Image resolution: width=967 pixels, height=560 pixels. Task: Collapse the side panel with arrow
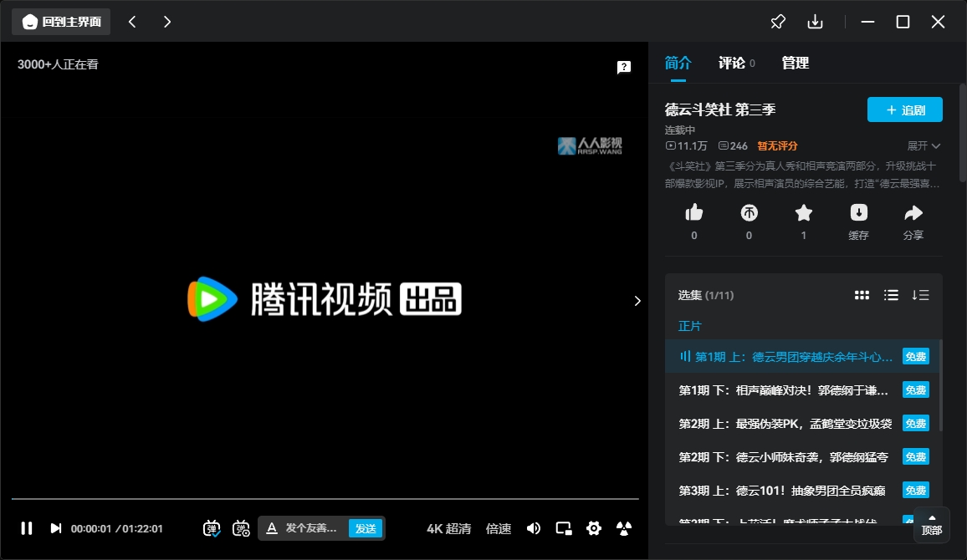pos(637,301)
